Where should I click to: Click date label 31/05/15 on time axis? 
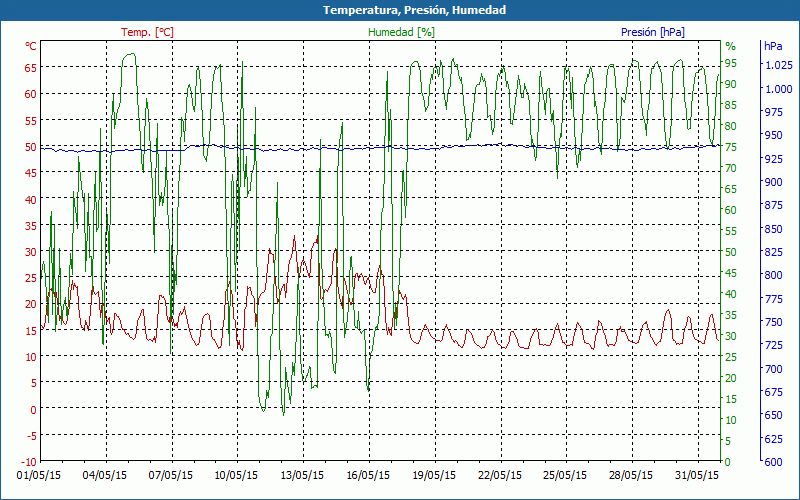(697, 475)
